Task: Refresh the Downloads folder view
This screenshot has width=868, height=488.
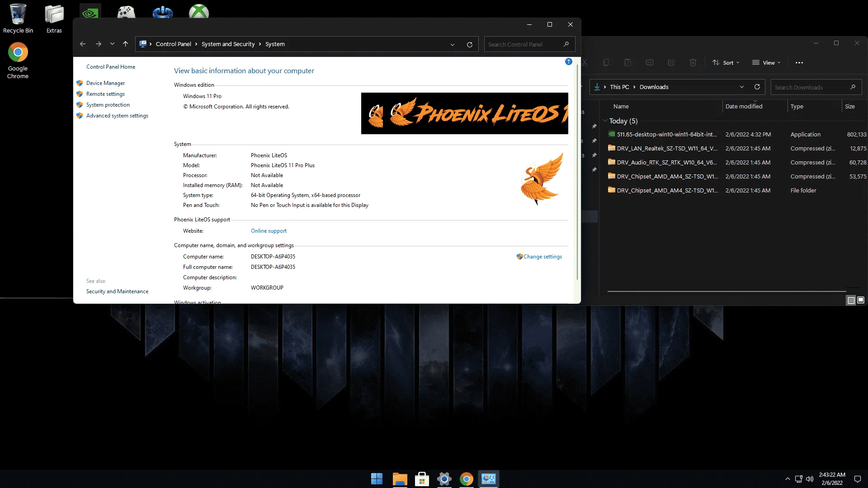Action: click(x=757, y=87)
